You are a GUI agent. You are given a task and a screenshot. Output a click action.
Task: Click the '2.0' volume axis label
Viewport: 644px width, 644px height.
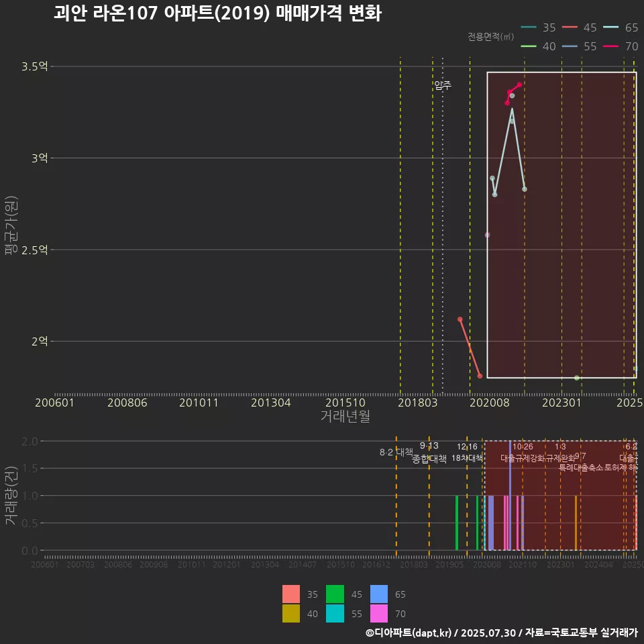[30, 441]
